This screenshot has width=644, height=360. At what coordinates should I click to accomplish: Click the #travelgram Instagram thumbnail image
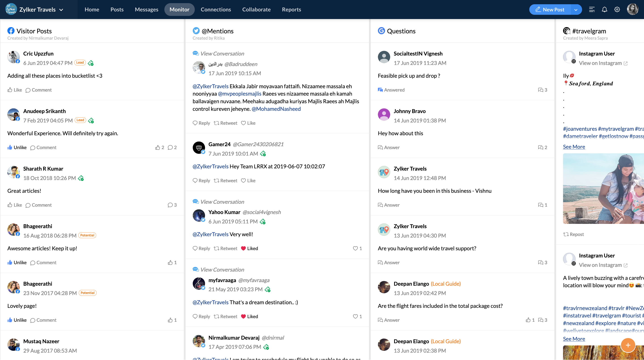click(603, 190)
